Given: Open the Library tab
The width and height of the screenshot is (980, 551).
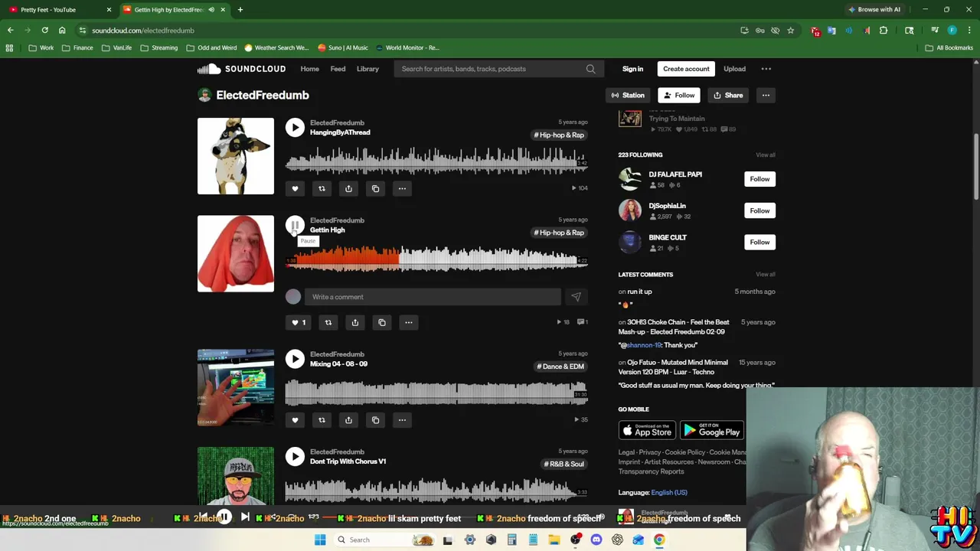Looking at the screenshot, I should click(367, 69).
